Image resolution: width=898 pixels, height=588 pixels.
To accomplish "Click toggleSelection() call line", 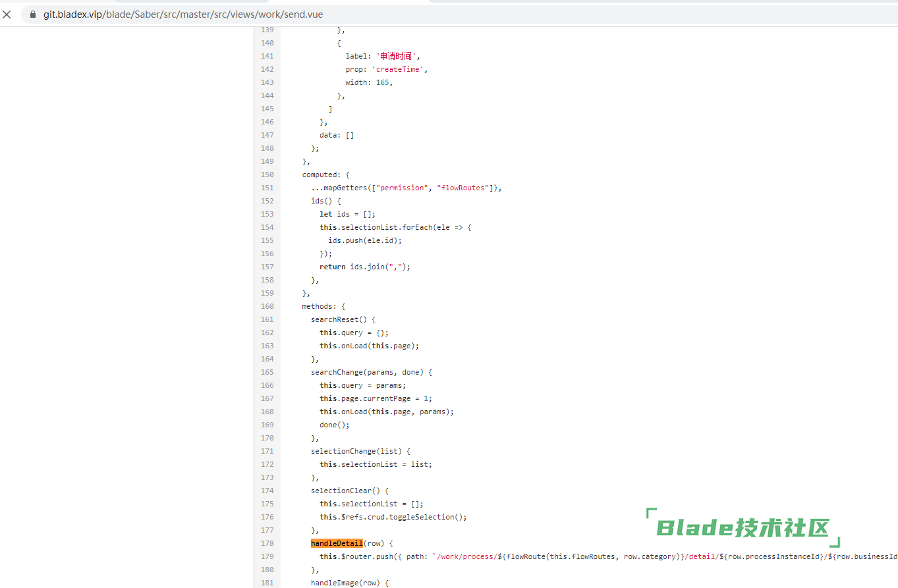I will [393, 517].
